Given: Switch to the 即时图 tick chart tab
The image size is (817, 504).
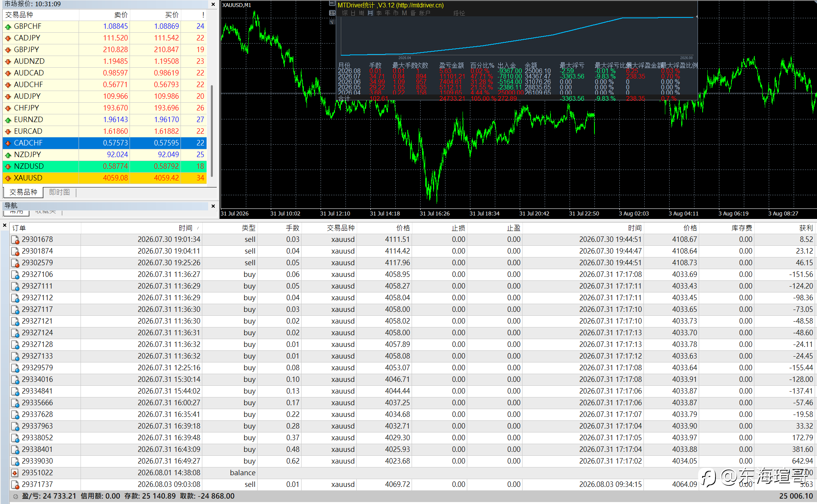Looking at the screenshot, I should (x=60, y=192).
